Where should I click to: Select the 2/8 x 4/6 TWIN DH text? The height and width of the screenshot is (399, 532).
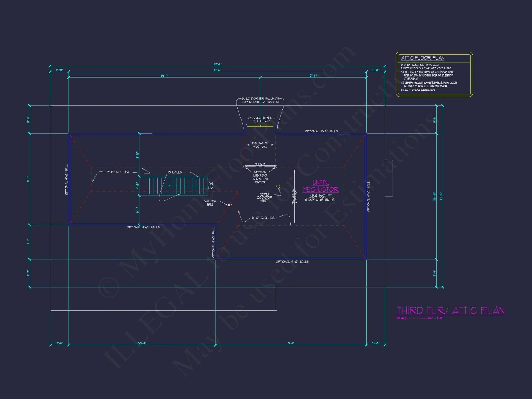point(261,118)
